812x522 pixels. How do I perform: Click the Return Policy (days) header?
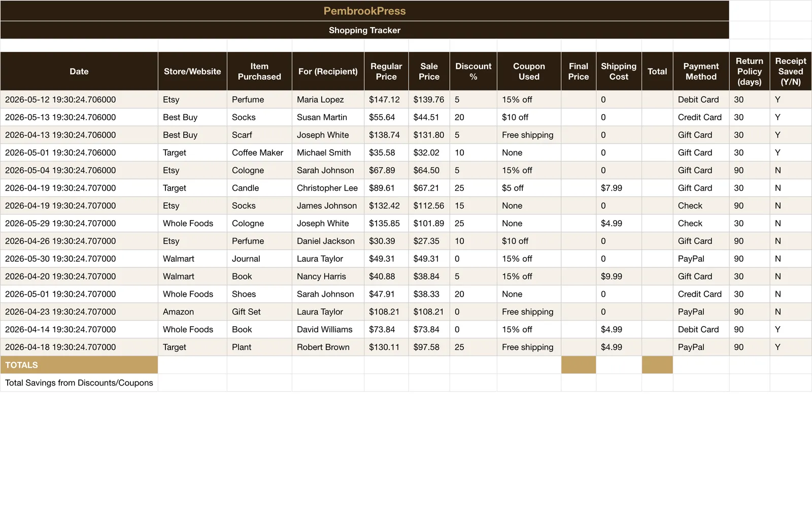(750, 72)
